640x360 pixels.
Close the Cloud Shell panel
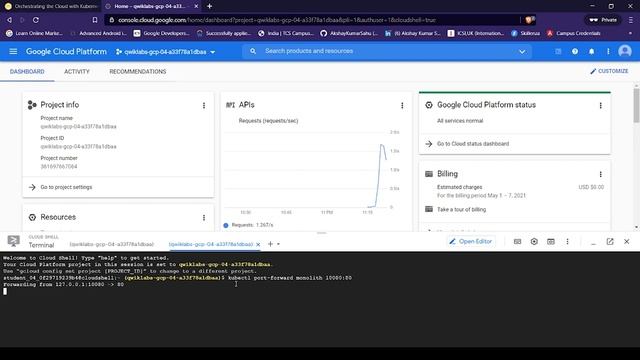627,242
